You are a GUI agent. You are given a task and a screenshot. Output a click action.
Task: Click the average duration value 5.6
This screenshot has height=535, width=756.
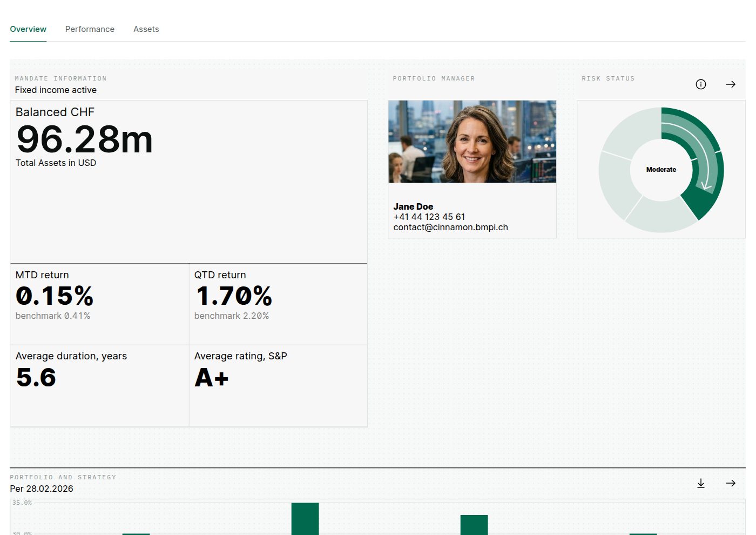tap(36, 377)
